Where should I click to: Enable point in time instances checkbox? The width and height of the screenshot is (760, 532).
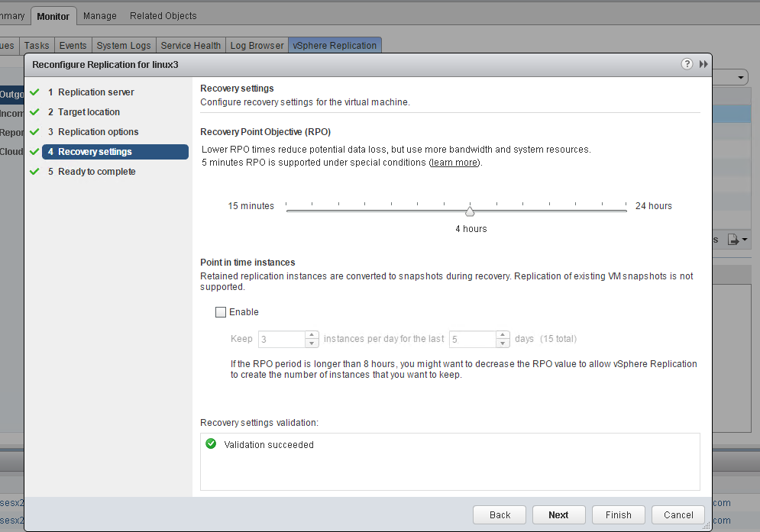(x=221, y=312)
